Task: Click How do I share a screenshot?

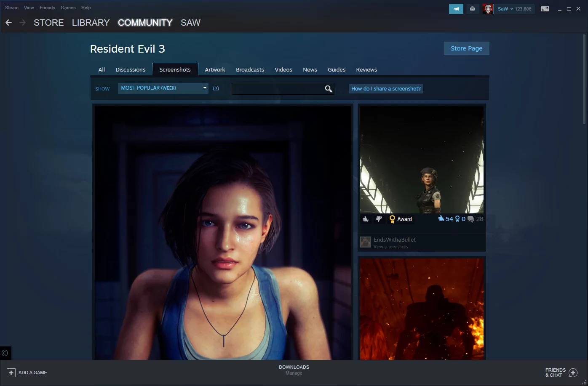Action: point(386,89)
